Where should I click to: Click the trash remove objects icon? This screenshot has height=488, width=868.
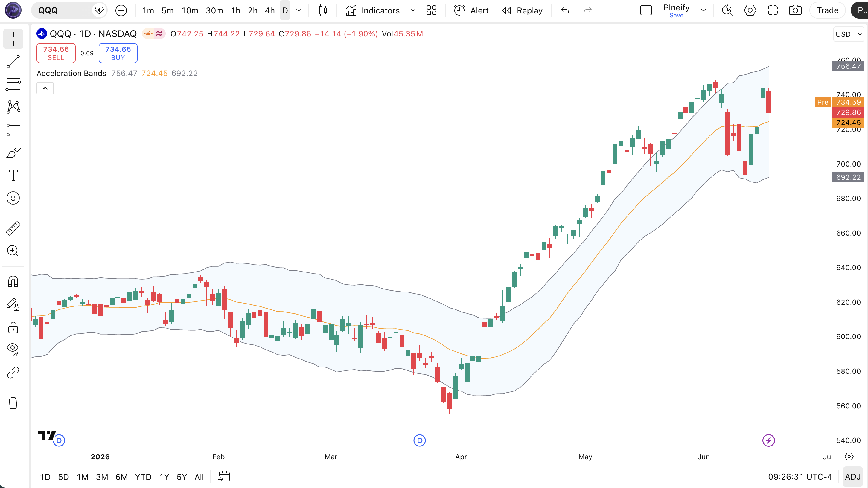[x=13, y=403]
